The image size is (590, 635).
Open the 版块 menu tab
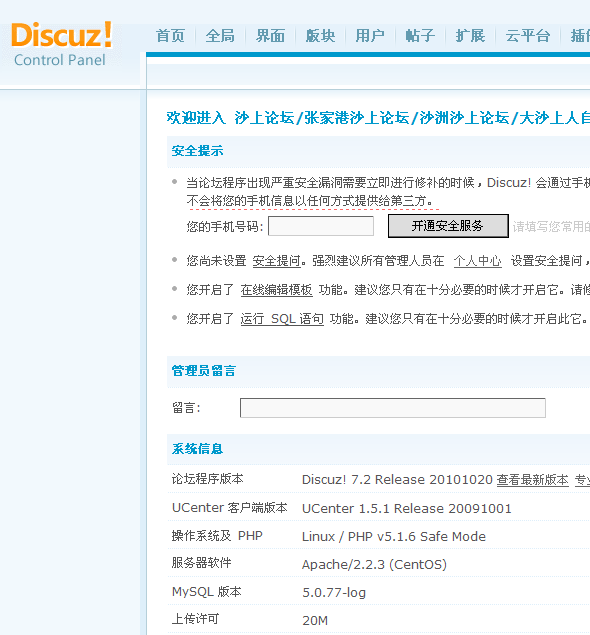coord(320,36)
